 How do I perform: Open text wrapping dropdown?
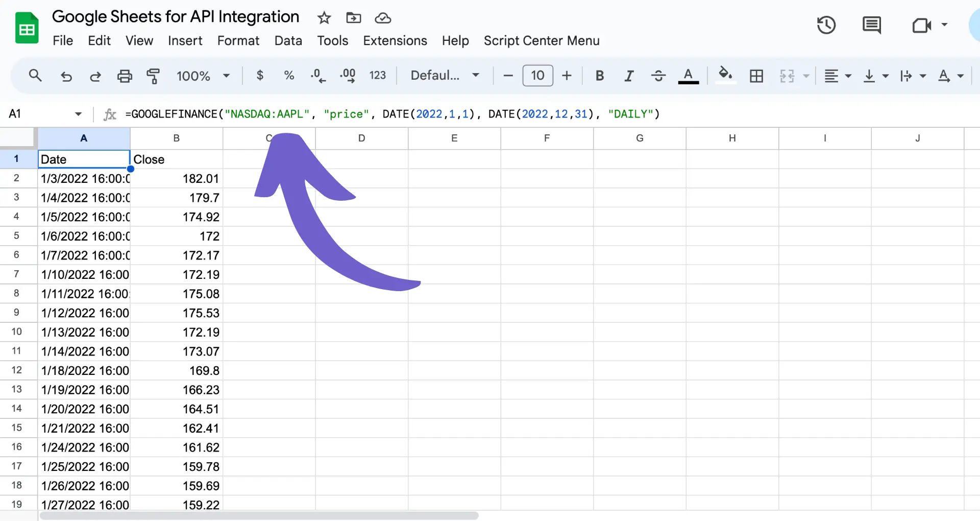pyautogui.click(x=913, y=76)
